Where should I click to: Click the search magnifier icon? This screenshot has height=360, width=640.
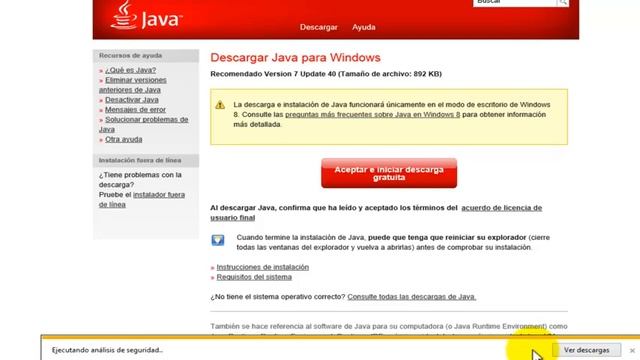[x=563, y=2]
